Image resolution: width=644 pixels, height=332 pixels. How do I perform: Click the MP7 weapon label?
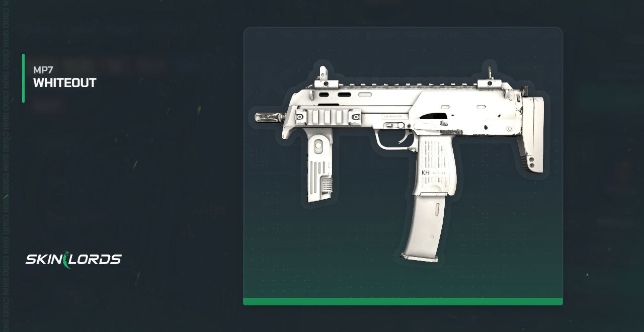point(43,70)
